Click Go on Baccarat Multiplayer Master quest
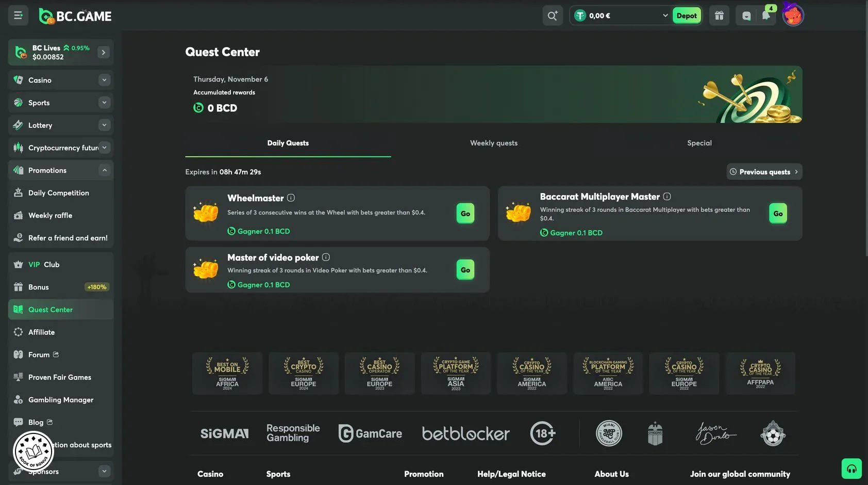This screenshot has width=868, height=485. tap(778, 214)
